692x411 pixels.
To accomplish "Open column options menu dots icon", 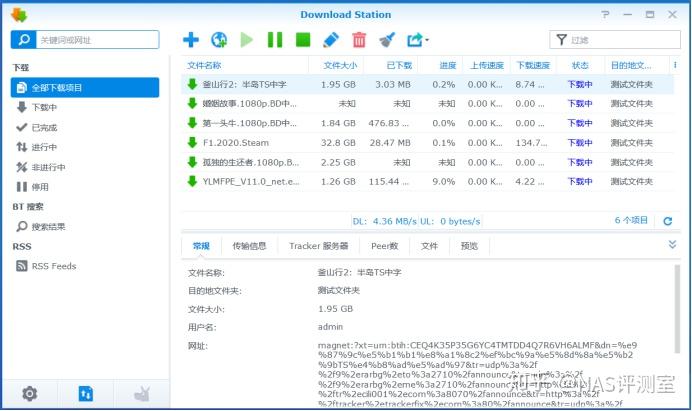I will [x=675, y=65].
